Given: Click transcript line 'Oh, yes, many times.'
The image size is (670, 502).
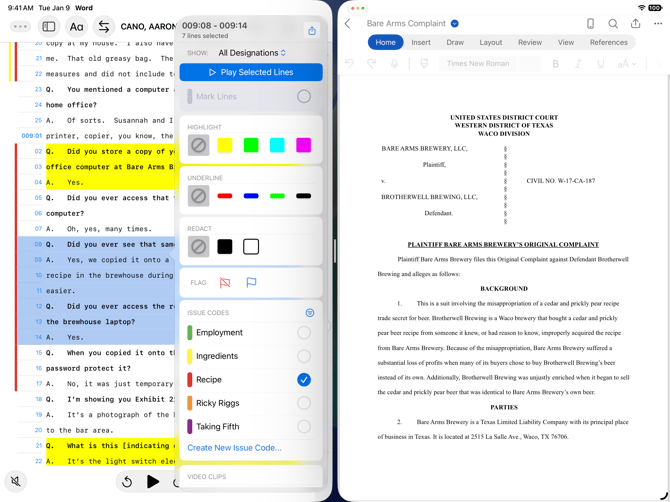Looking at the screenshot, I should 109,229.
